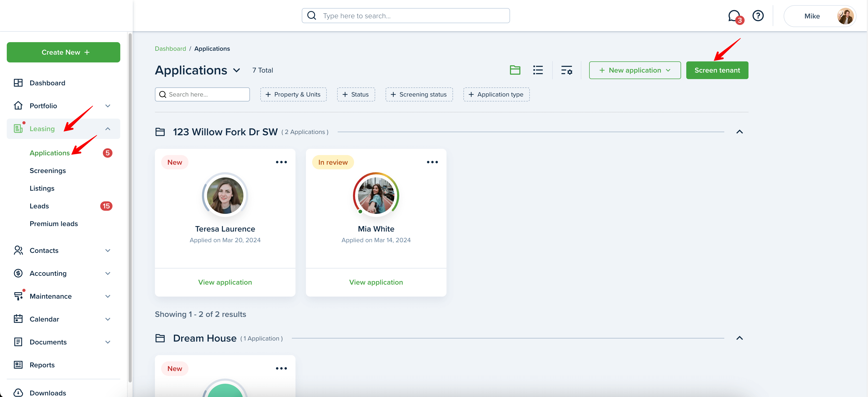Image resolution: width=868 pixels, height=397 pixels.
Task: Click the Dashboard breadcrumb link
Action: 170,48
